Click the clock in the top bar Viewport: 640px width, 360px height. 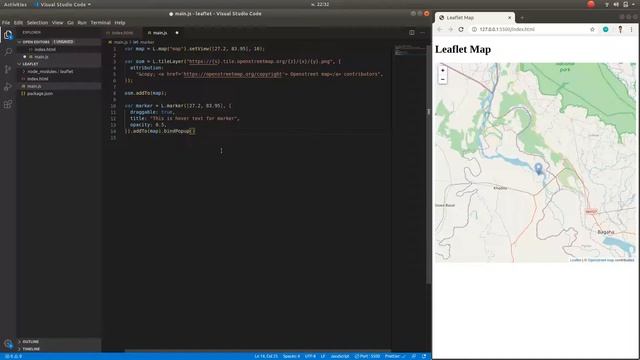click(320, 4)
